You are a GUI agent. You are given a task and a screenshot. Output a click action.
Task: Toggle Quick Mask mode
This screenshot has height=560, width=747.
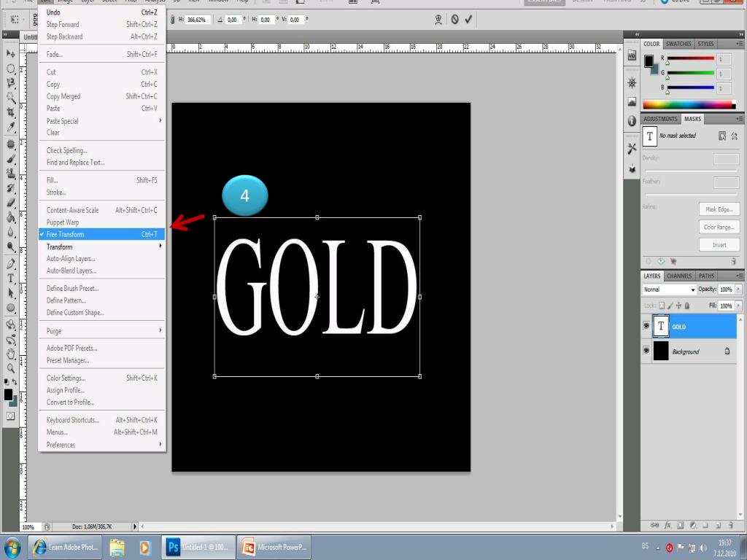tap(10, 416)
